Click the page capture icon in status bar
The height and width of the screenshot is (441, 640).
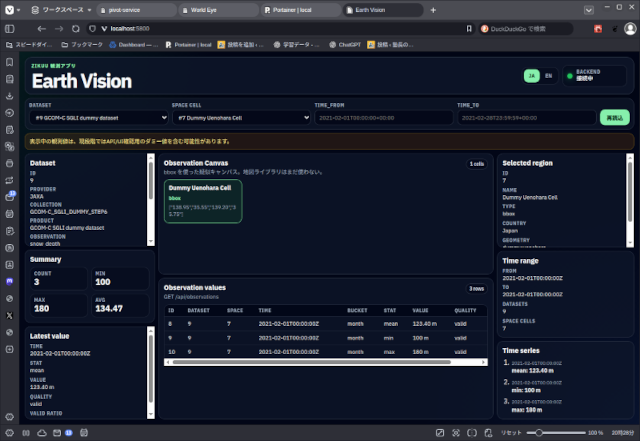456,432
